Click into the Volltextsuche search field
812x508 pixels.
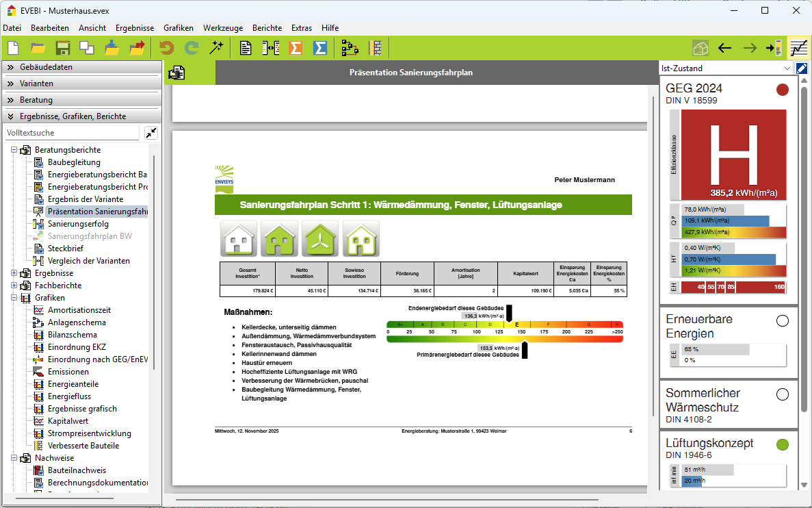click(x=72, y=132)
